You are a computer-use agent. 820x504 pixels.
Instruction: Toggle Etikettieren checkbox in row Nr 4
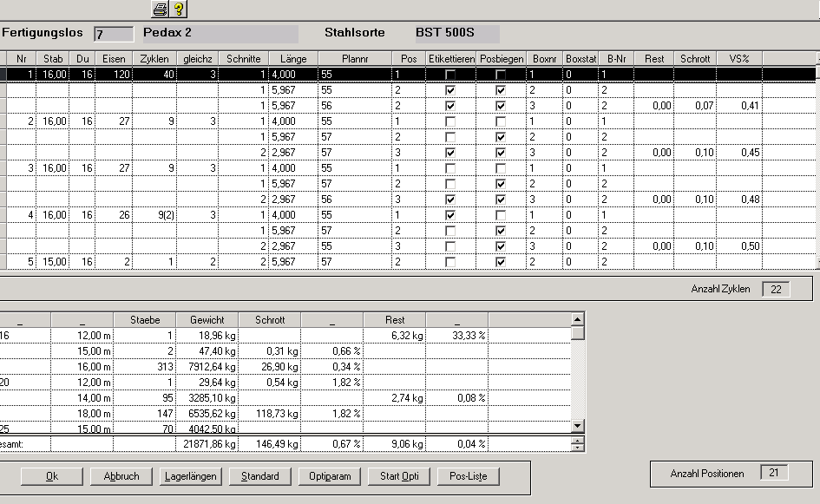coord(449,215)
